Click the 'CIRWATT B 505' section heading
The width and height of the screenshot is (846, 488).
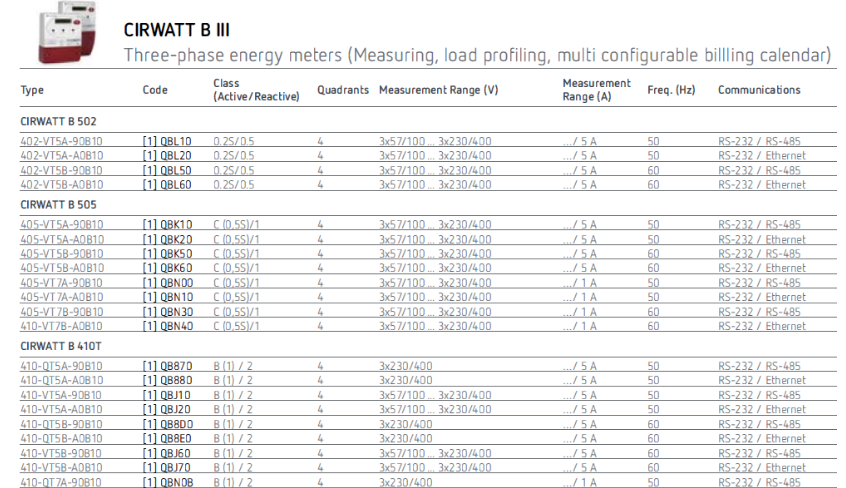[x=58, y=205]
